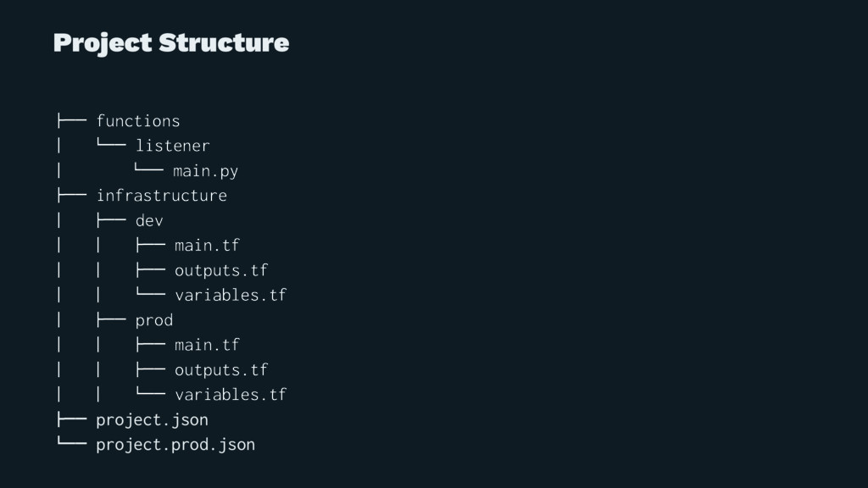Click main.tf under the prod folder
Image resolution: width=868 pixels, height=488 pixels.
[x=207, y=345]
